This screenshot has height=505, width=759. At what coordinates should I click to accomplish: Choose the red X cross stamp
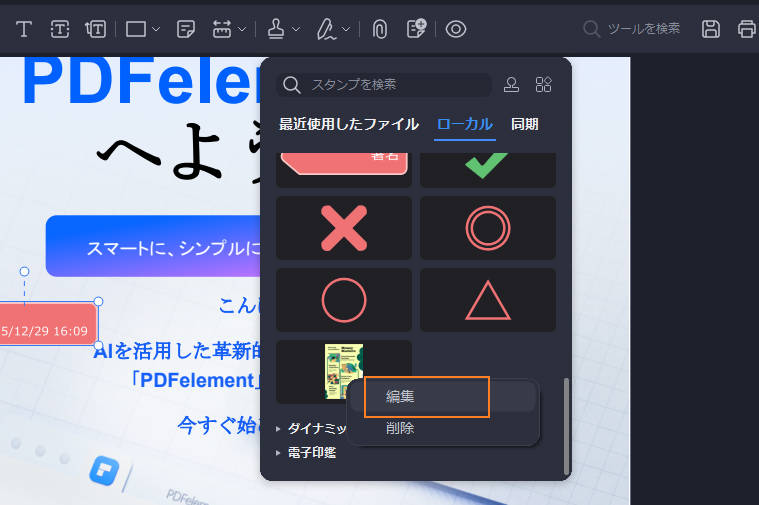(344, 228)
